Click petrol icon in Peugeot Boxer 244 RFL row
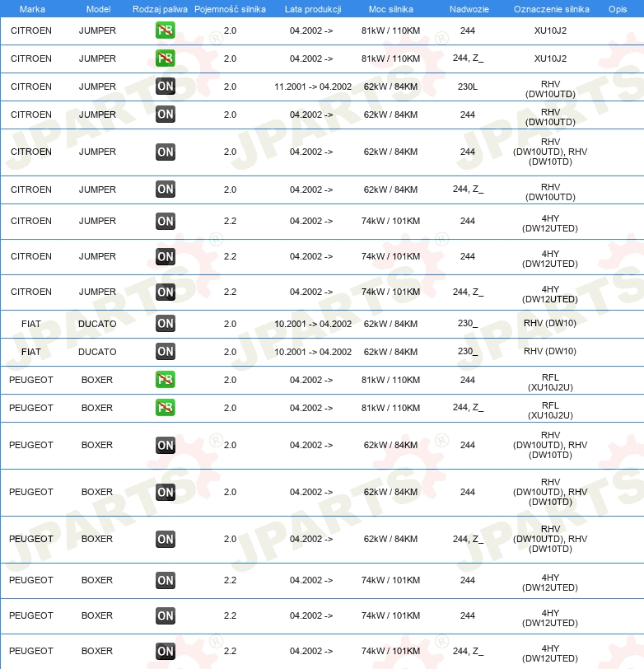The height and width of the screenshot is (669, 644). pos(165,380)
